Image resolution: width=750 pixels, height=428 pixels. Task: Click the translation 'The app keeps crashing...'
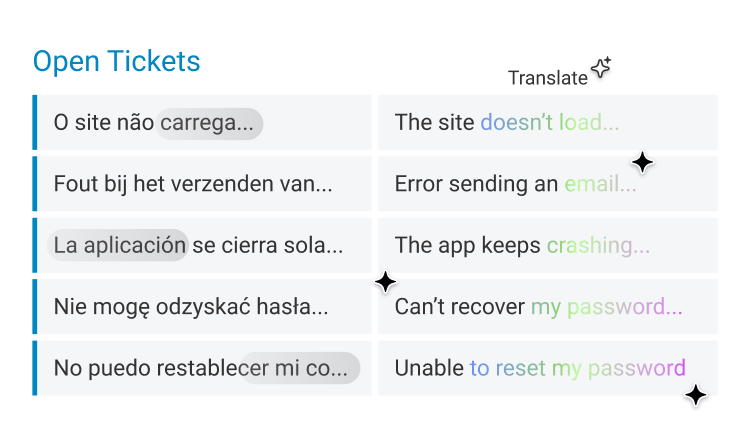coord(548,245)
